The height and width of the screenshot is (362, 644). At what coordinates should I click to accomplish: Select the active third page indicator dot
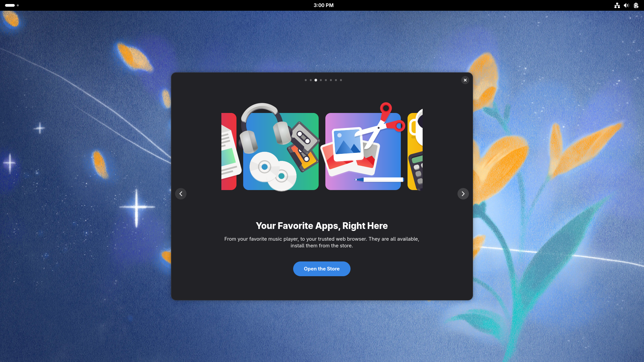(x=316, y=80)
